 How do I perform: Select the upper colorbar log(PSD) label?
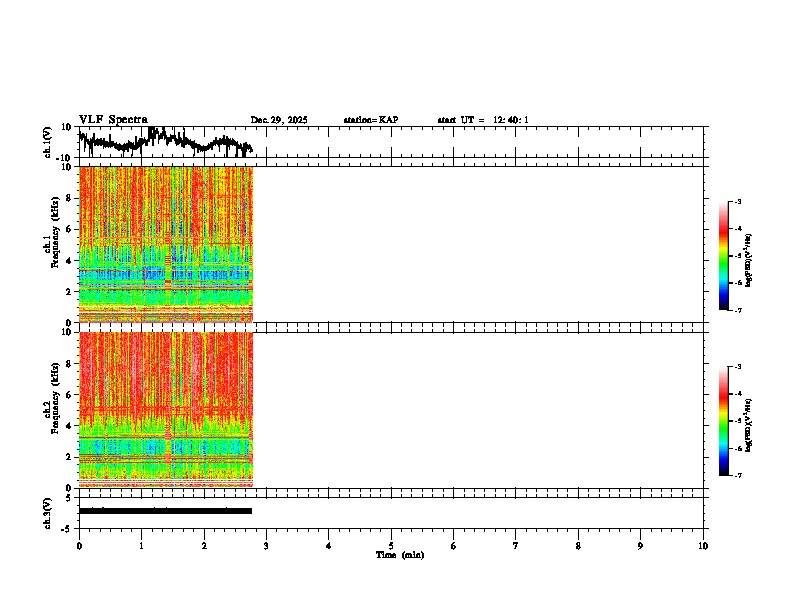pyautogui.click(x=748, y=260)
